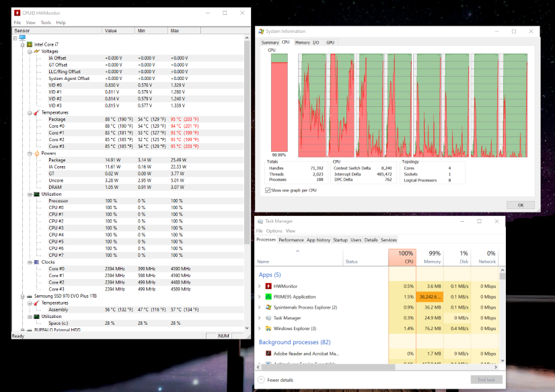Click the computer icon at tree root
The height and width of the screenshot is (392, 555).
point(22,38)
